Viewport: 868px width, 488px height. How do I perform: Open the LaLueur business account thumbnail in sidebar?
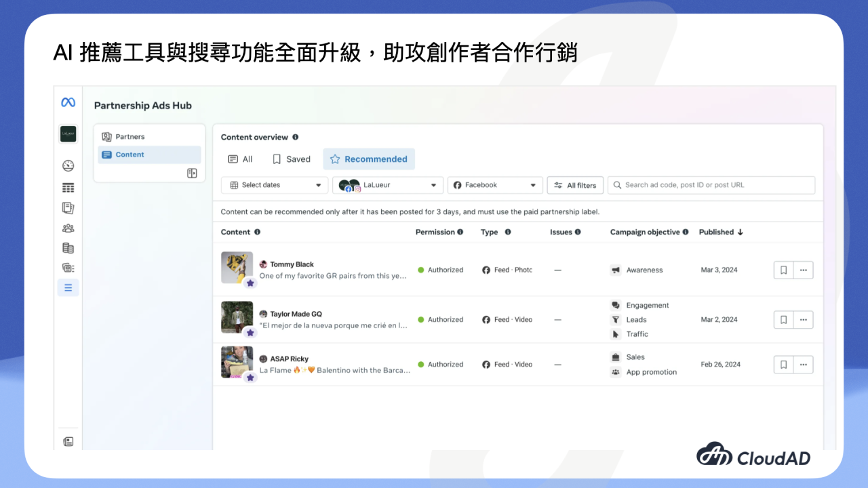tap(68, 134)
